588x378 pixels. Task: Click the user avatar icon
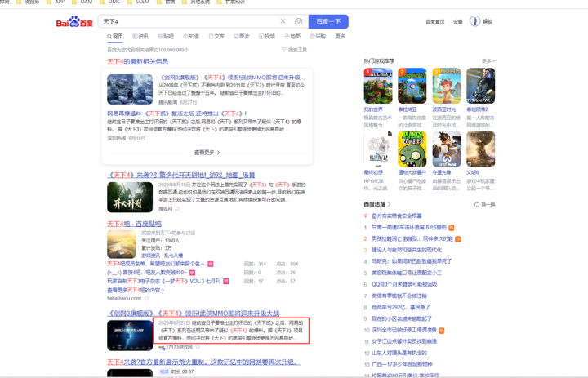(474, 21)
